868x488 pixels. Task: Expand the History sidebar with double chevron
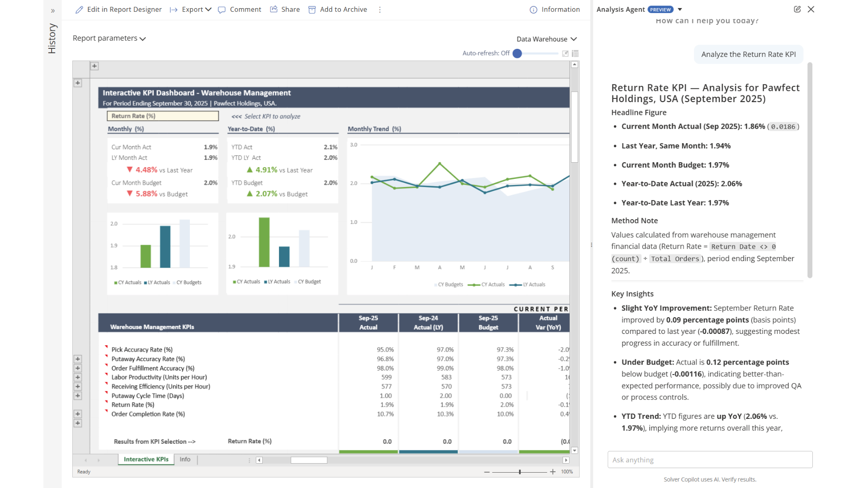pos(53,11)
